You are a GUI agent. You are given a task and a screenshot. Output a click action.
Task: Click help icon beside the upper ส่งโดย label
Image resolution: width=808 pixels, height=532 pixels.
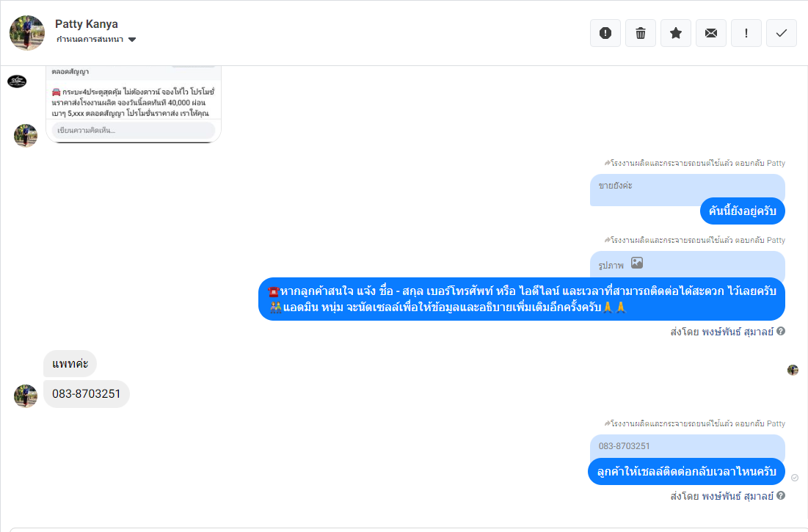[x=781, y=332]
